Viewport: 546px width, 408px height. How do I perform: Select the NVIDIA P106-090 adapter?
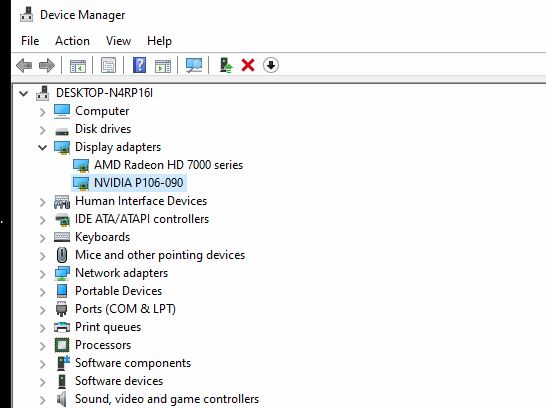pos(139,183)
